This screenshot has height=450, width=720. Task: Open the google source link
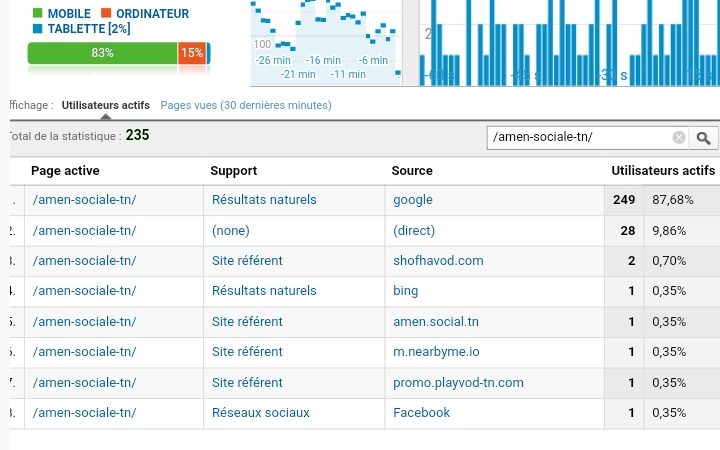coord(413,200)
